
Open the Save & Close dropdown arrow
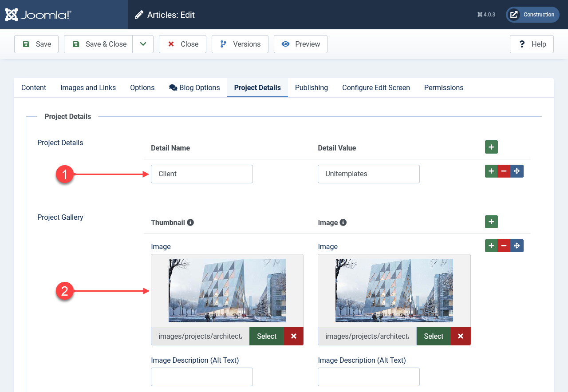(143, 44)
